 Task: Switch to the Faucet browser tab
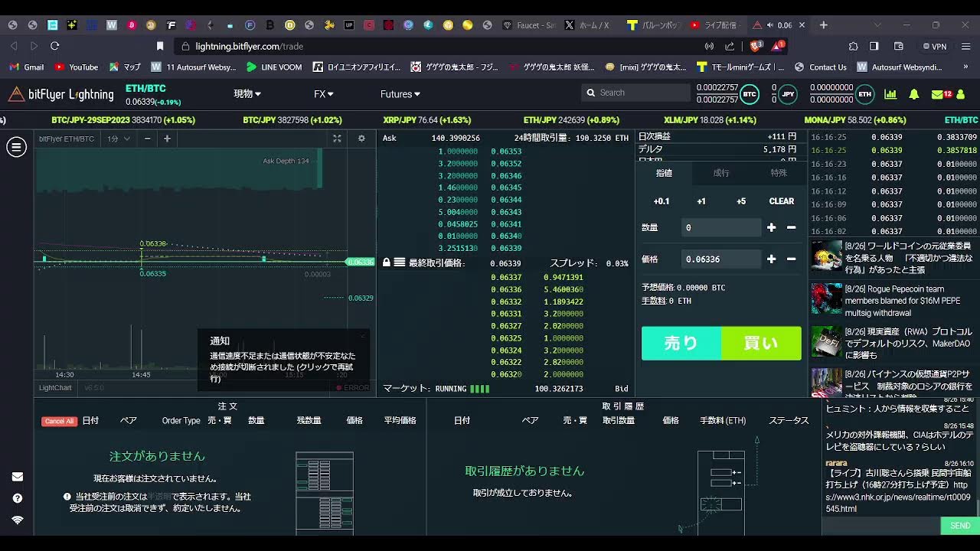[x=529, y=25]
